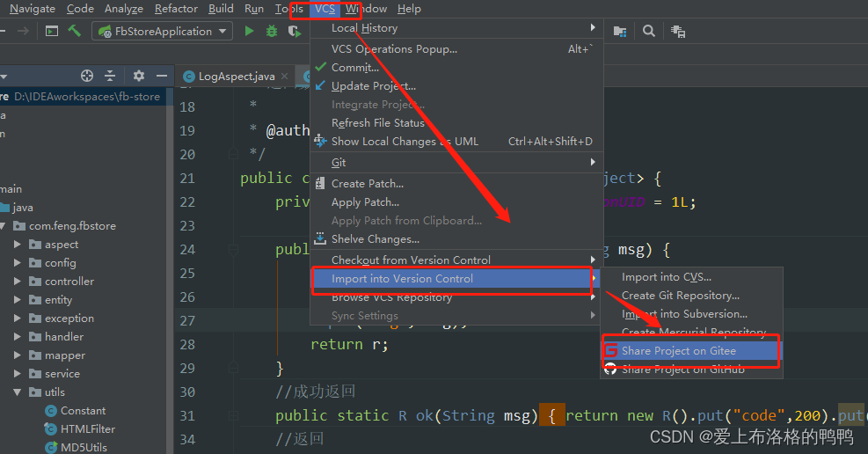The image size is (868, 454).
Task: Open the Git submenu
Action: point(456,162)
